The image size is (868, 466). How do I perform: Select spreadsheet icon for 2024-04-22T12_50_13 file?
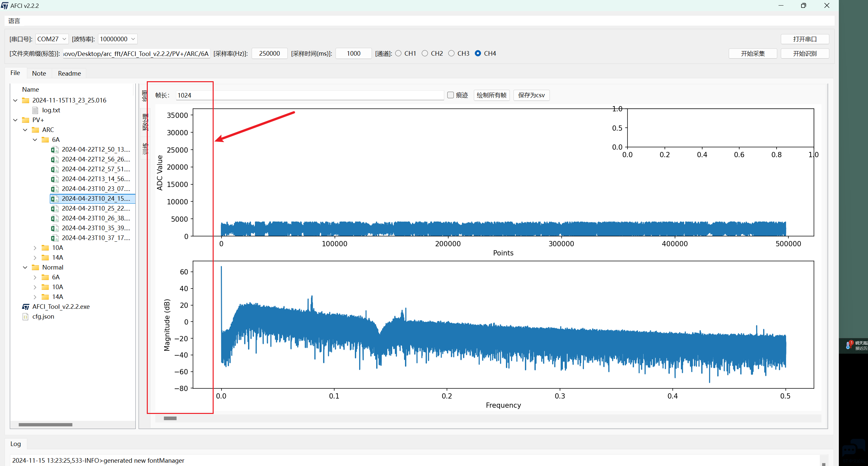(x=55, y=150)
